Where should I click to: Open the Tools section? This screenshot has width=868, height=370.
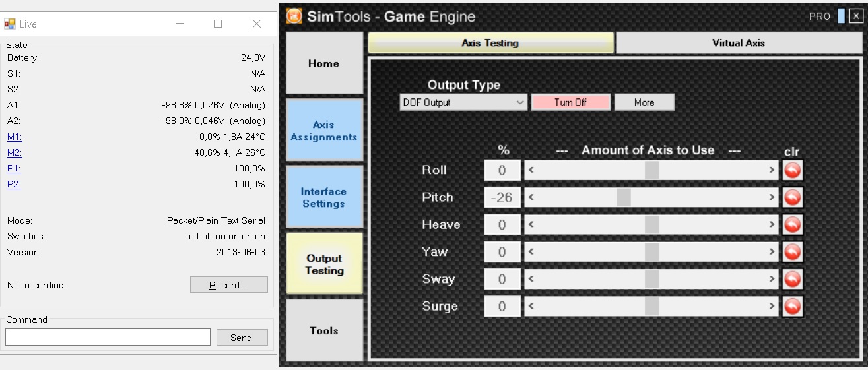click(x=324, y=330)
